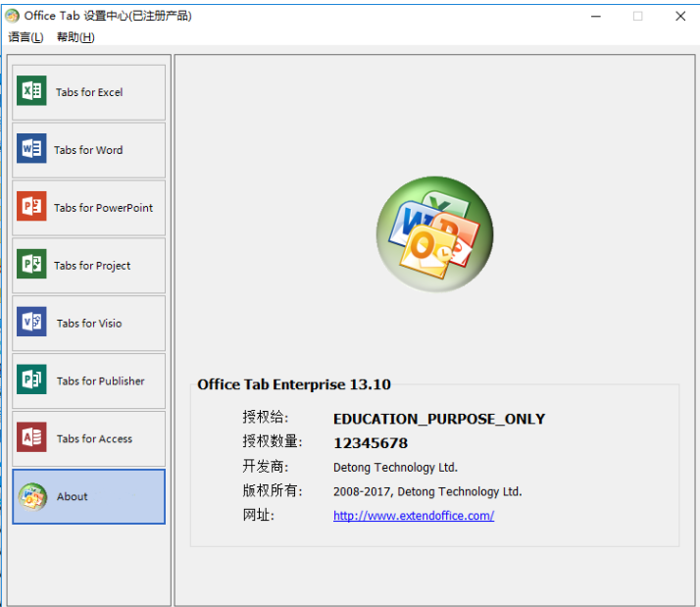Click the Visio icon in the sidebar

click(31, 321)
